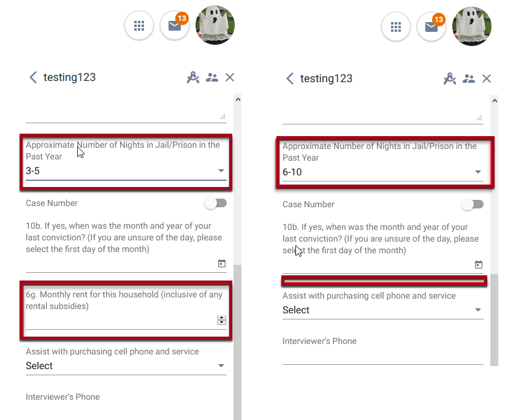Screen dimensions: 505x420
Task: Toggle the Case Number switch in the right panel
Action: (473, 204)
